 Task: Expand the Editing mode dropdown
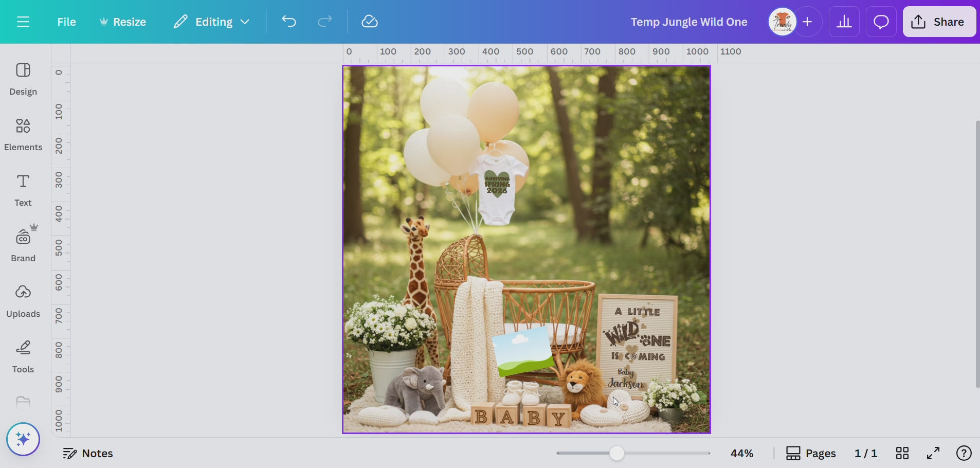(211, 22)
